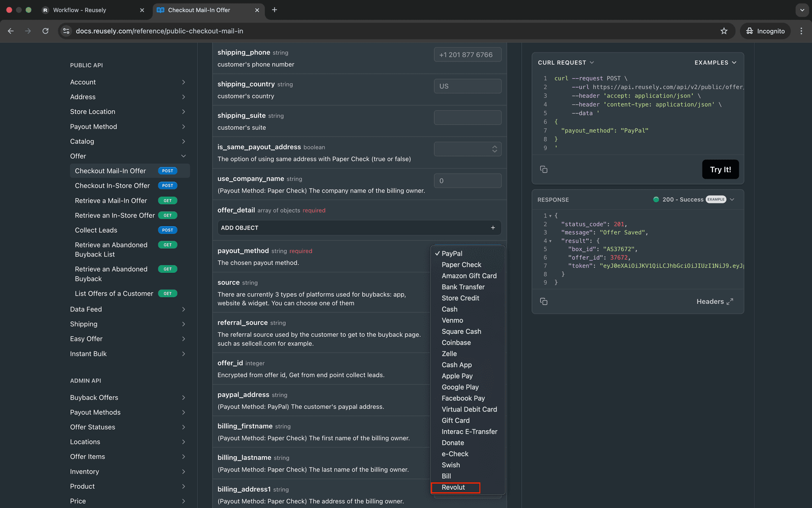Open Checkout Mail-In Offer sidebar link

pyautogui.click(x=130, y=171)
